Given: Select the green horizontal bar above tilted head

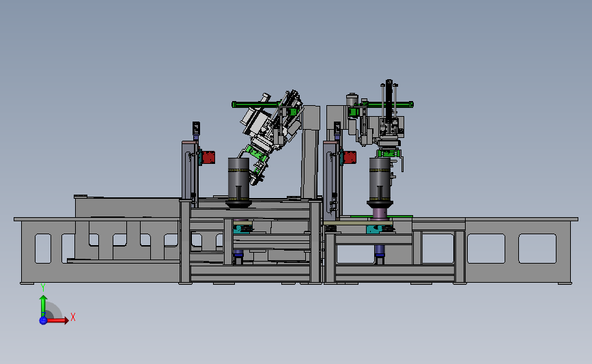Looking at the screenshot, I should click(257, 104).
